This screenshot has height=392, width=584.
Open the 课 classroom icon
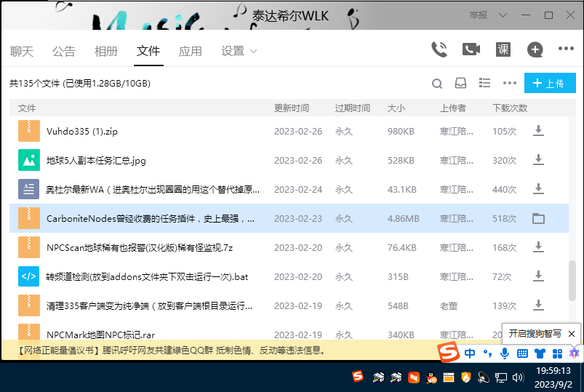pos(503,49)
